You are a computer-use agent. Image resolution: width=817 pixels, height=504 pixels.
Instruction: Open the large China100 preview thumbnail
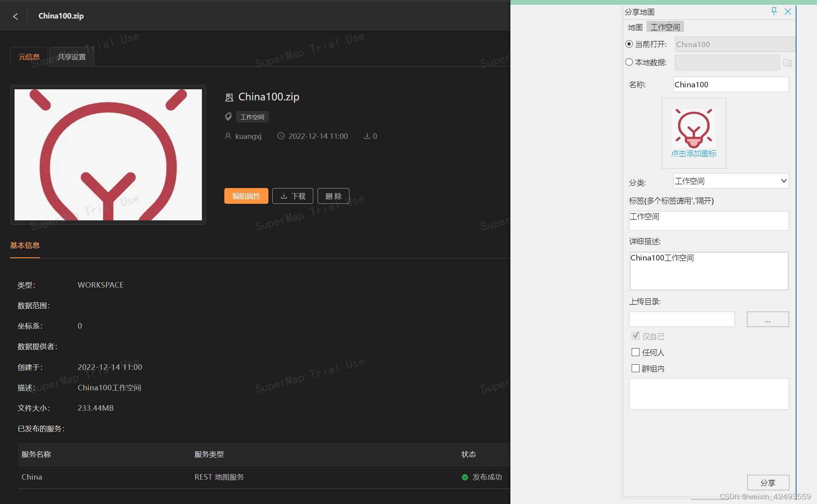point(108,155)
